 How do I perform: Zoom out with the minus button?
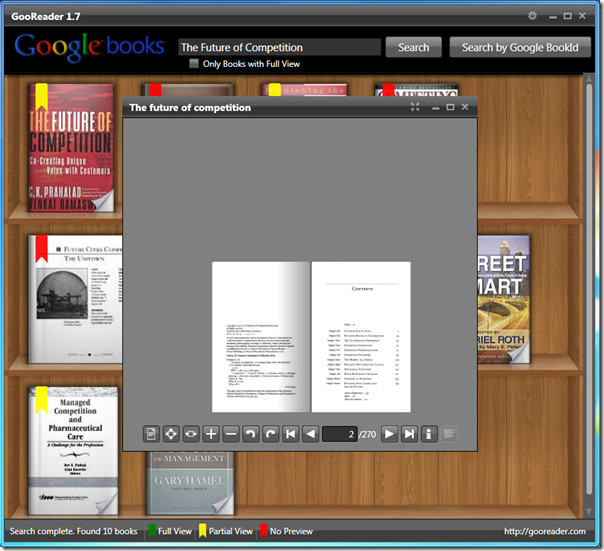tap(231, 434)
